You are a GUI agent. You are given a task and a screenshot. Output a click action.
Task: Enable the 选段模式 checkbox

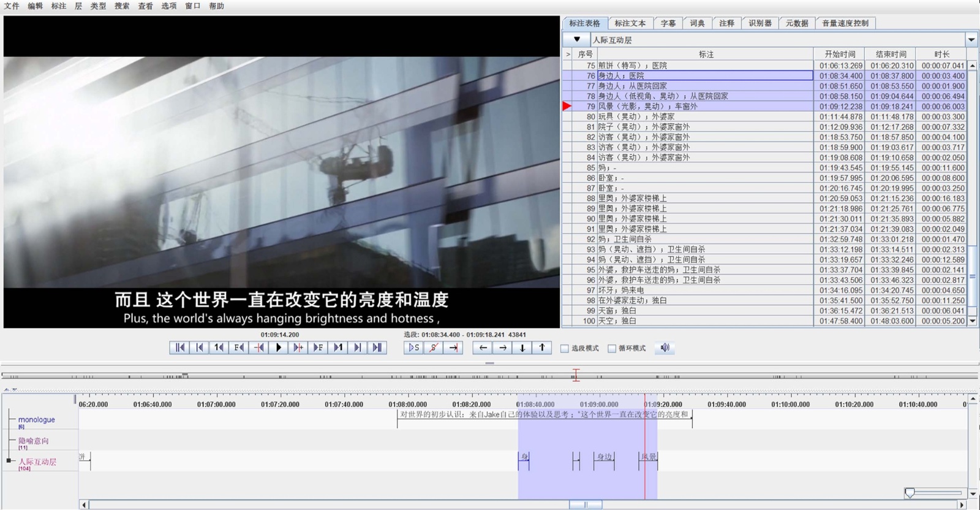(x=565, y=348)
